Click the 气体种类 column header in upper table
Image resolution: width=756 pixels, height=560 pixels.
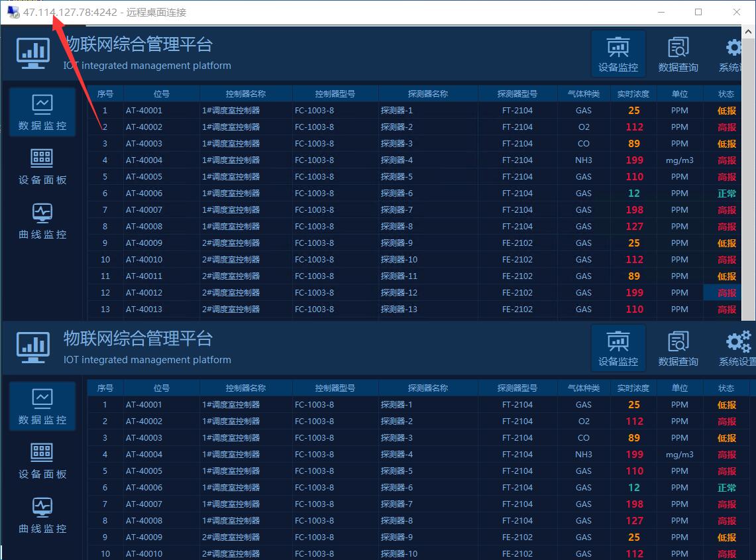click(583, 93)
